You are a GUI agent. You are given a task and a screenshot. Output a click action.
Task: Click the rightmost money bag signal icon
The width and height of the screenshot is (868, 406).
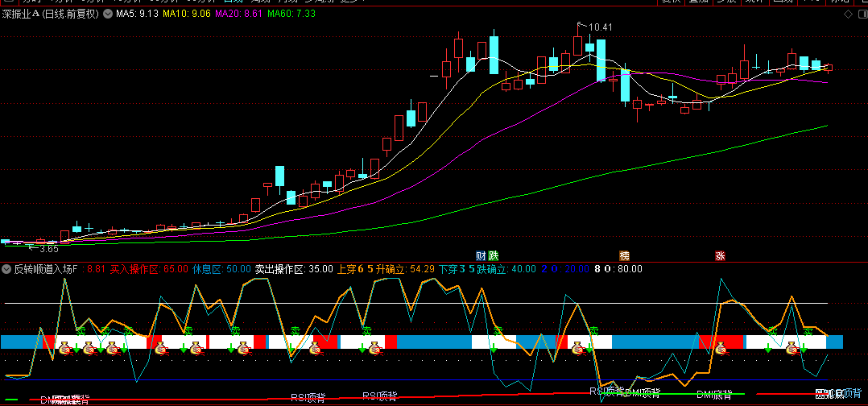(792, 348)
